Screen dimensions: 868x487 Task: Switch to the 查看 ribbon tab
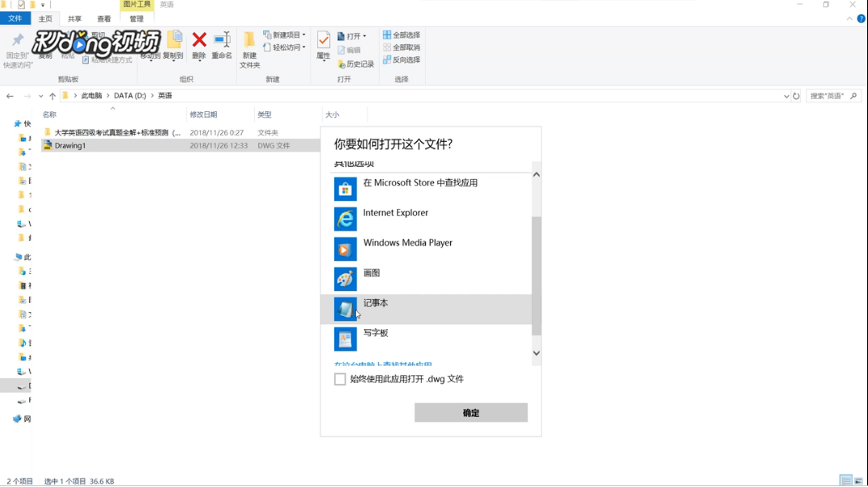[x=104, y=19]
